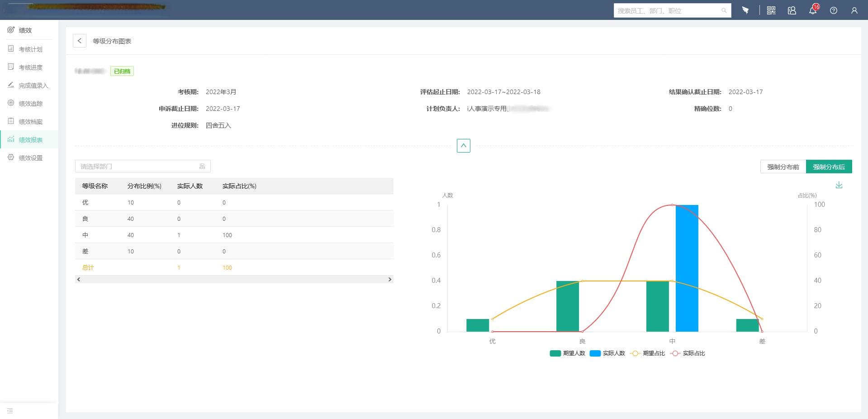Click the 等级分布图表 page title

(x=112, y=41)
